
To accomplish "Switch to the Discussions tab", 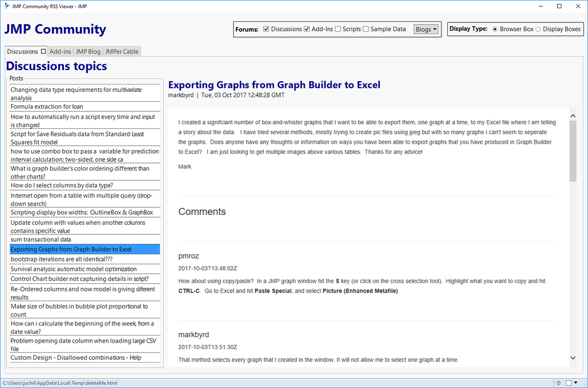I will tap(22, 51).
